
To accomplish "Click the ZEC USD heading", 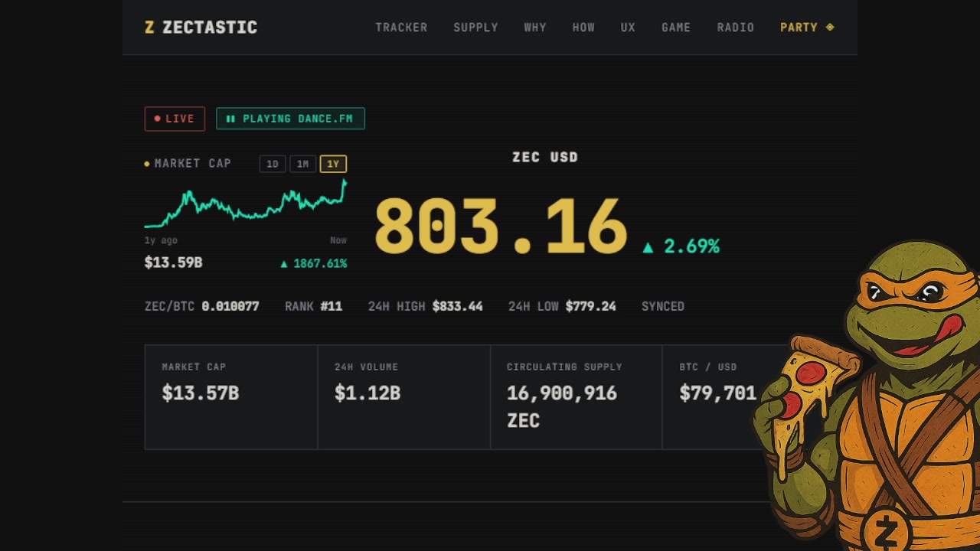I will click(545, 157).
